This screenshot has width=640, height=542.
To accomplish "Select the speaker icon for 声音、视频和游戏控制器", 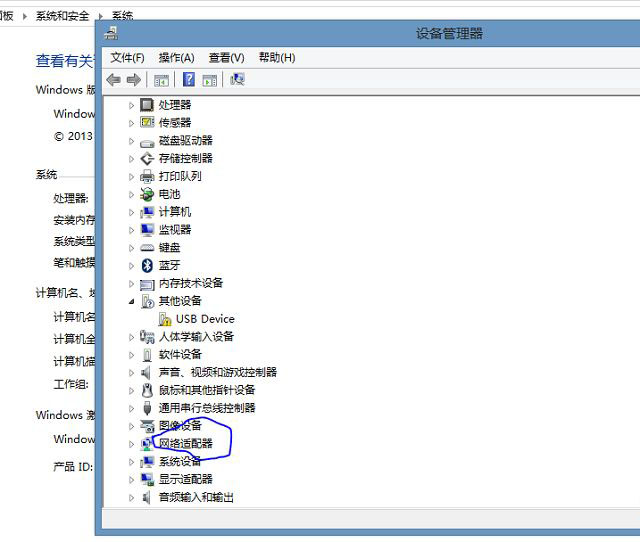I will 146,372.
